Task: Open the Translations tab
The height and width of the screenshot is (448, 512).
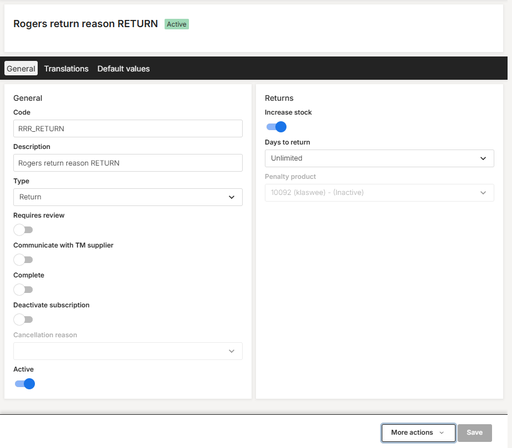Action: click(x=66, y=69)
